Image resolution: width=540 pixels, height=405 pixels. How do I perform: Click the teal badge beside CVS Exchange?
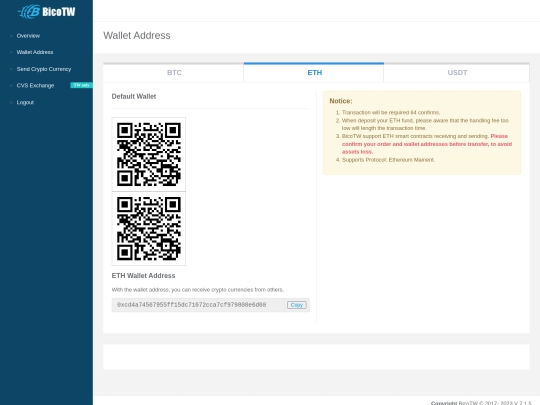pos(81,85)
